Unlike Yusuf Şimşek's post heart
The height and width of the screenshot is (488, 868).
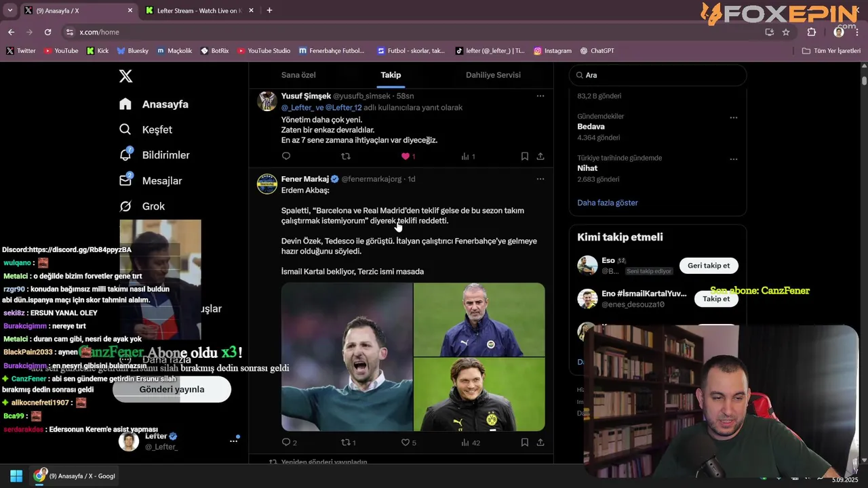(x=406, y=157)
